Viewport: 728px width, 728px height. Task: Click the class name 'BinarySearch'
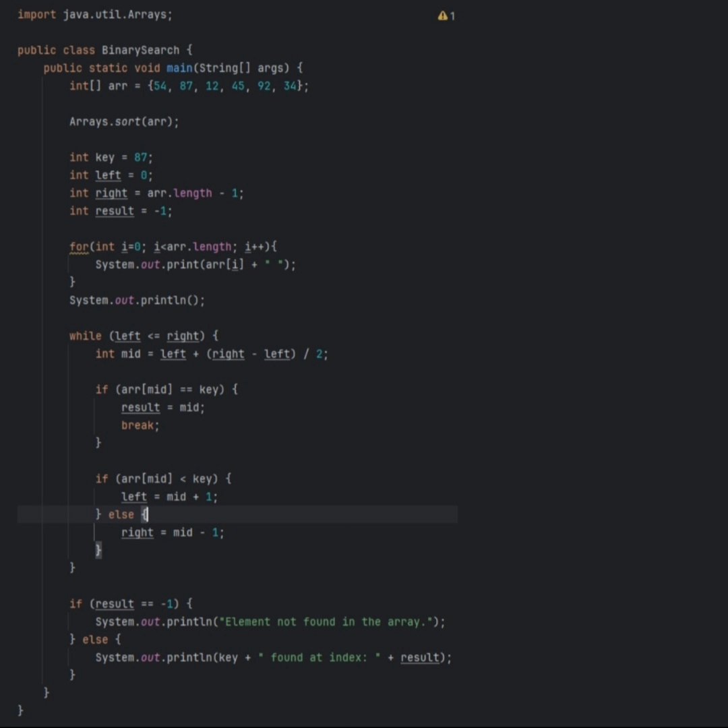[140, 50]
